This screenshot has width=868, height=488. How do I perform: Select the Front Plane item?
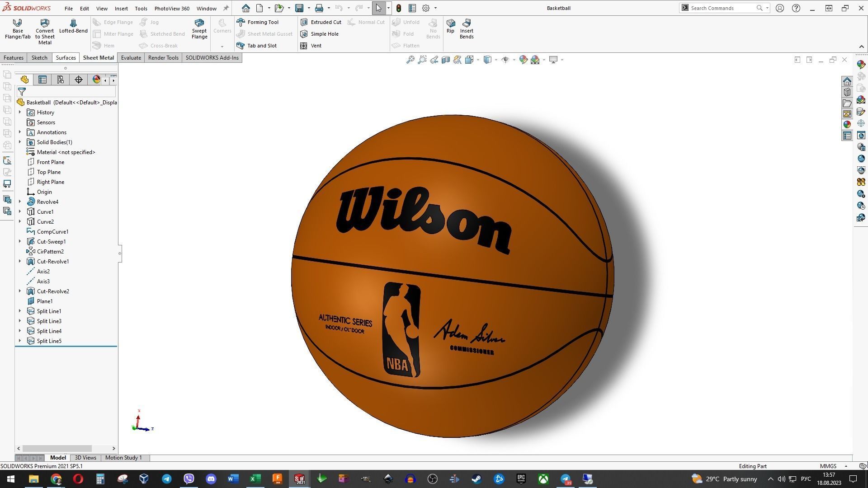point(46,162)
